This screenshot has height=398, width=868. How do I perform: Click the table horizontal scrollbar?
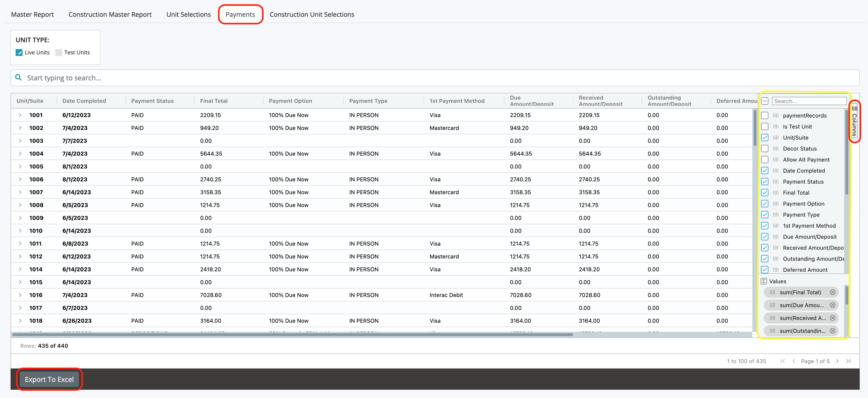[x=292, y=335]
